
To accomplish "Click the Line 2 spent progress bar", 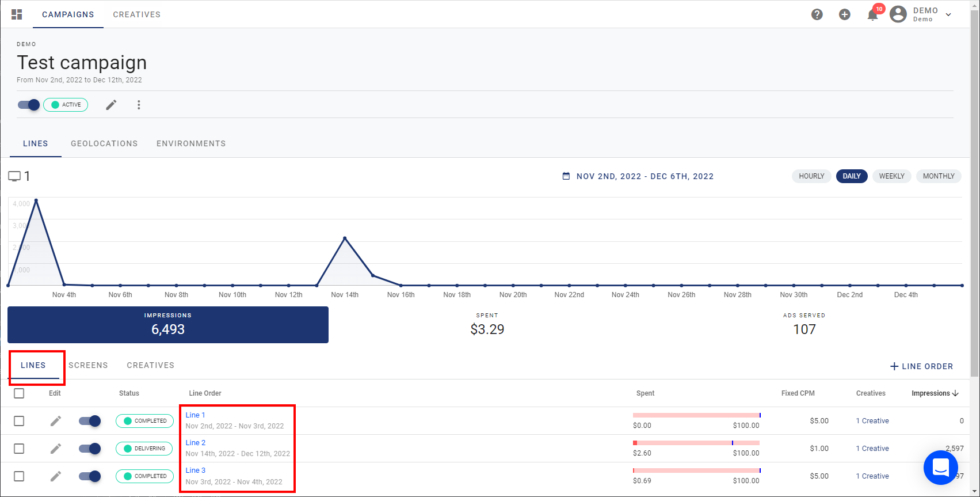I will pos(696,443).
